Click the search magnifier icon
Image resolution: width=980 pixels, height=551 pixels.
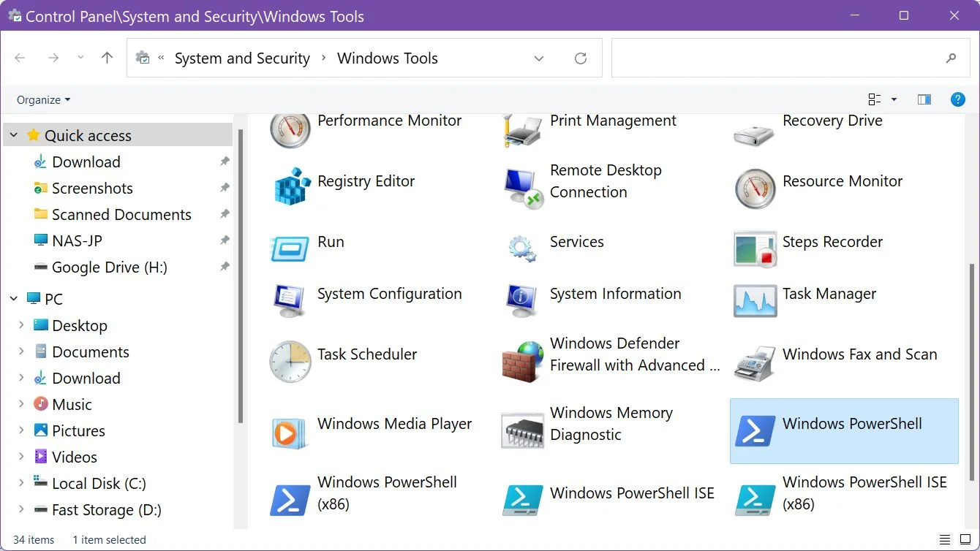point(951,58)
